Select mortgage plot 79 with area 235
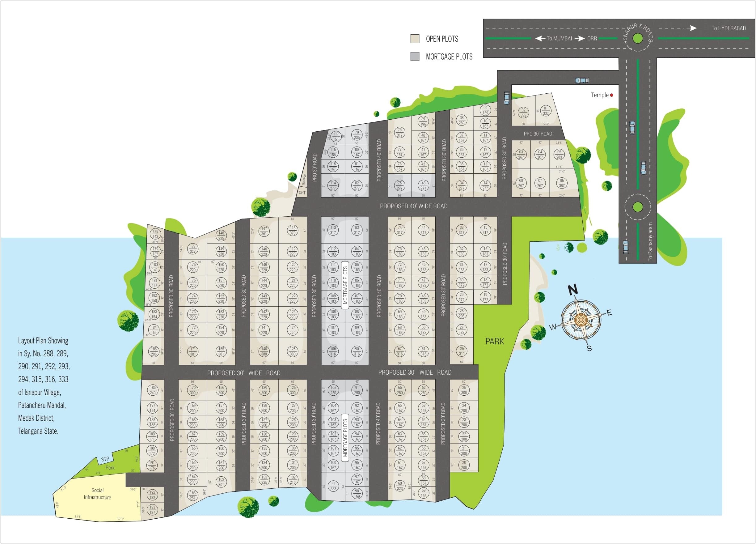This screenshot has height=544, width=756. point(357,135)
